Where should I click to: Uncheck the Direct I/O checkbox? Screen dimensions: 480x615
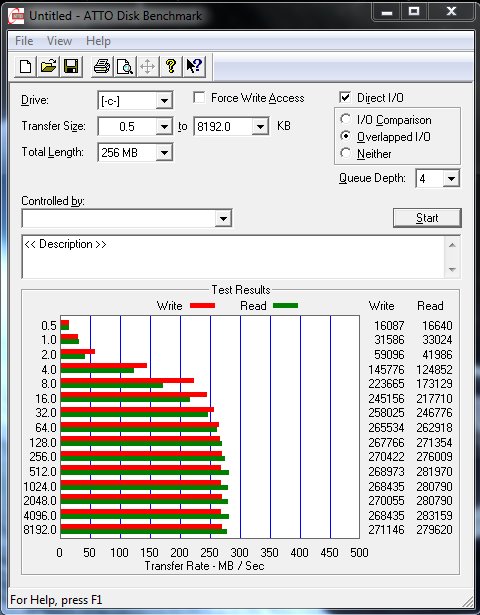(x=345, y=97)
